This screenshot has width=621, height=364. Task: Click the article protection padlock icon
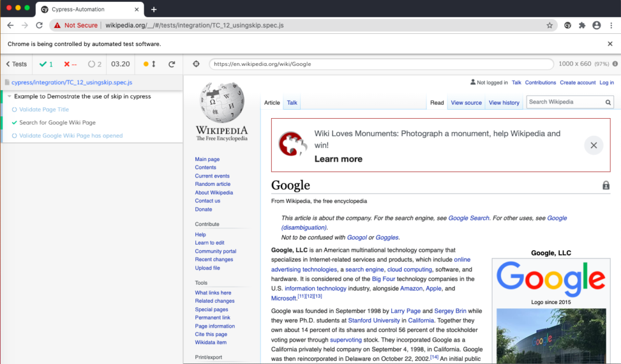click(x=606, y=186)
